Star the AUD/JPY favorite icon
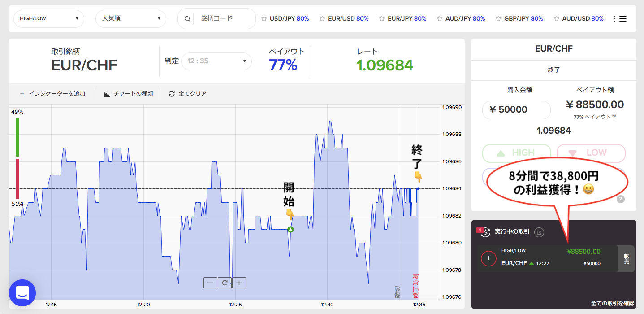The width and height of the screenshot is (644, 314). (x=440, y=19)
